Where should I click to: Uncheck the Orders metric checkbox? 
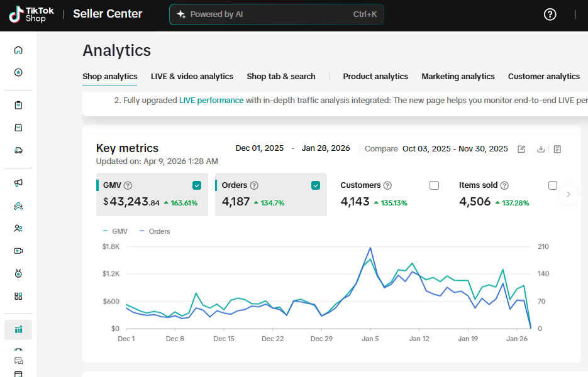coord(316,185)
